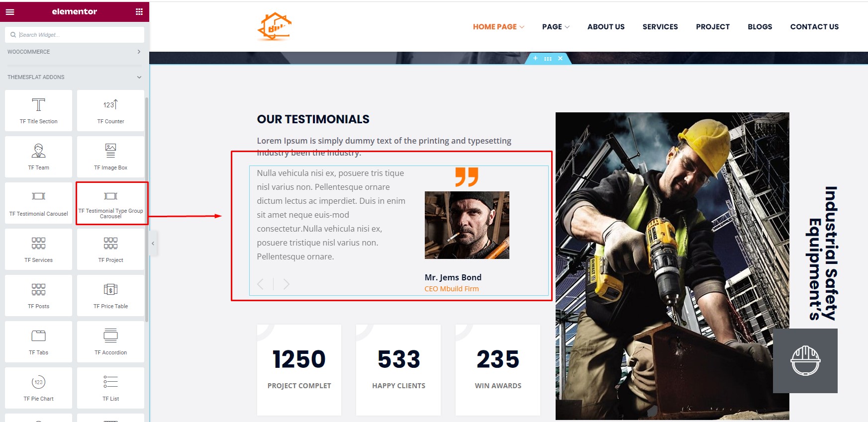868x422 pixels.
Task: Collapse the Elementor panel with side handle
Action: pos(153,244)
